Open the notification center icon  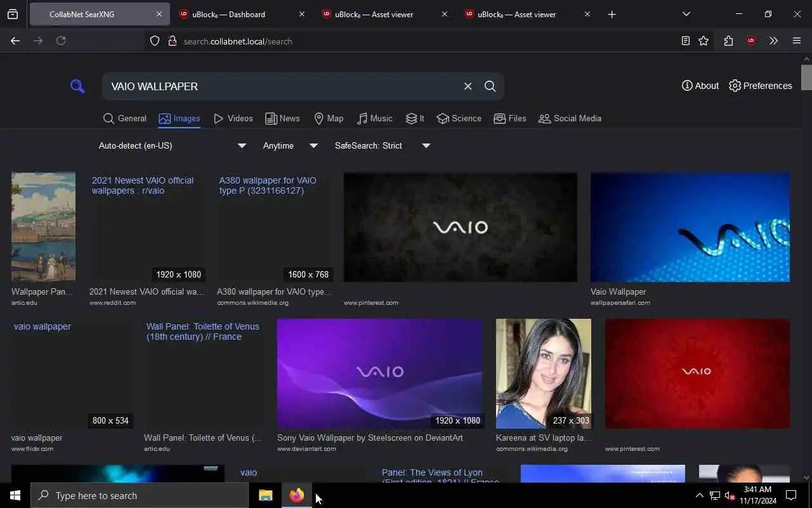(791, 495)
